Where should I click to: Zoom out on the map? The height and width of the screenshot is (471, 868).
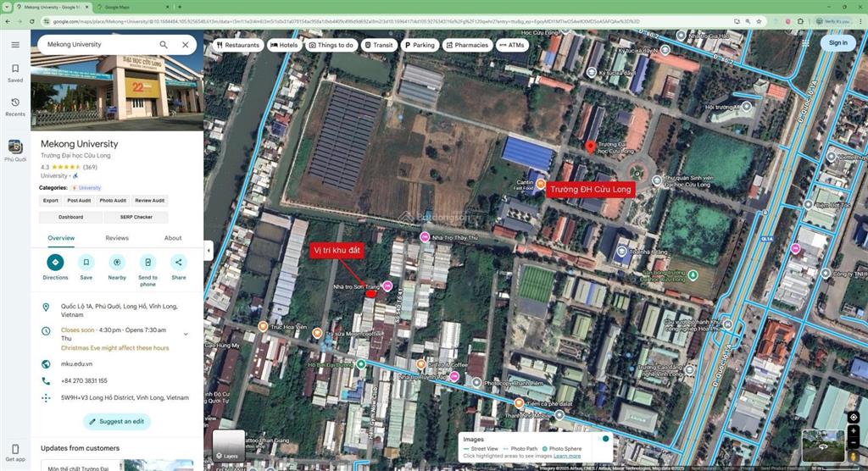pyautogui.click(x=853, y=443)
